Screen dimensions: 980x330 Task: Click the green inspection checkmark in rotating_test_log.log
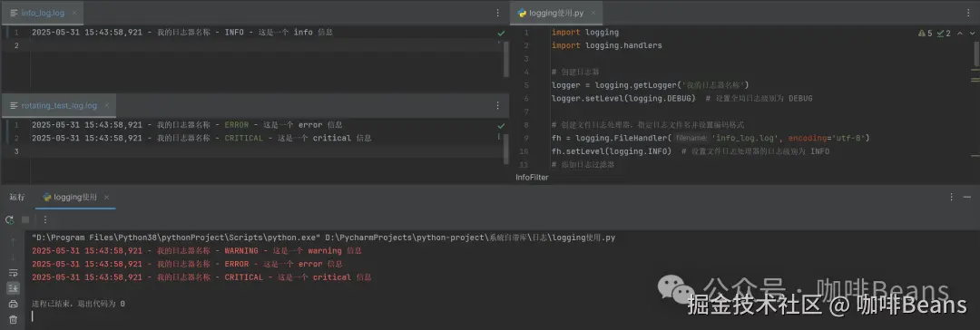pyautogui.click(x=501, y=125)
